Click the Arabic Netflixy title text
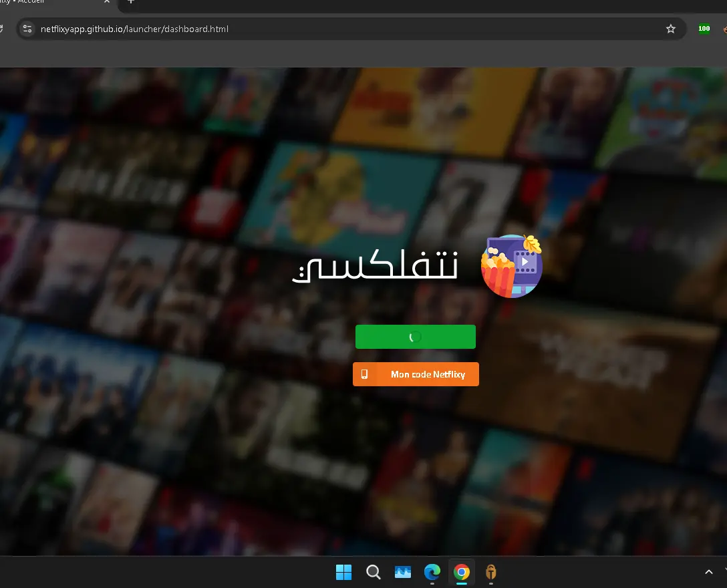727x588 pixels. (376, 265)
